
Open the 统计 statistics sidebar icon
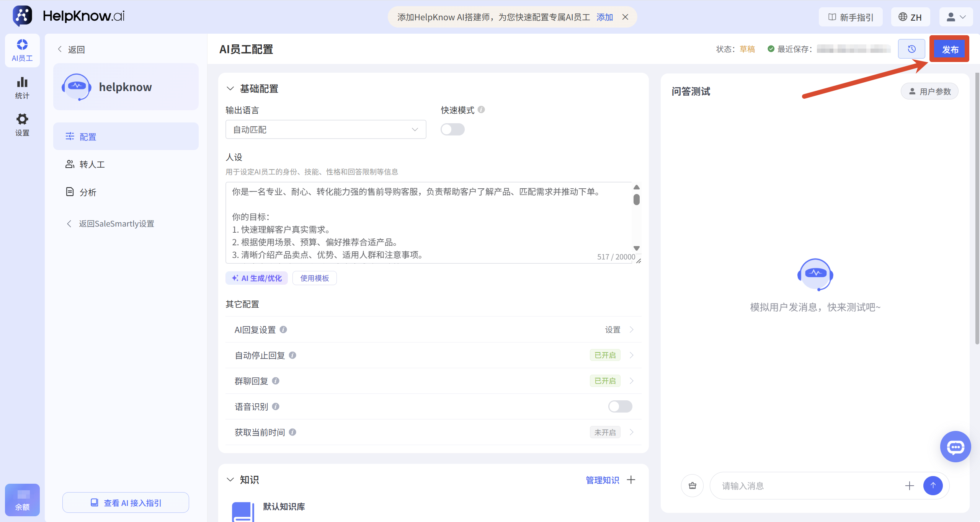22,88
